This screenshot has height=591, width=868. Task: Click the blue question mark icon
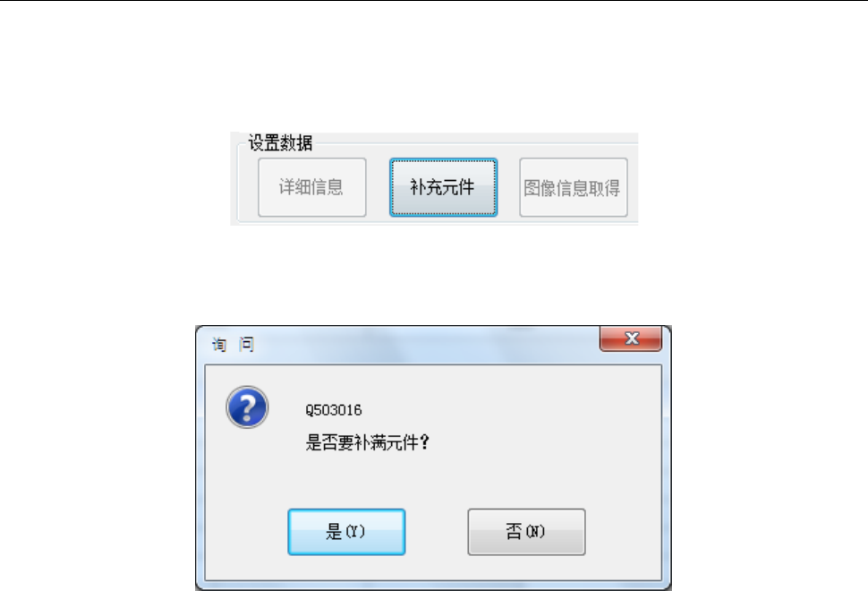click(x=247, y=407)
